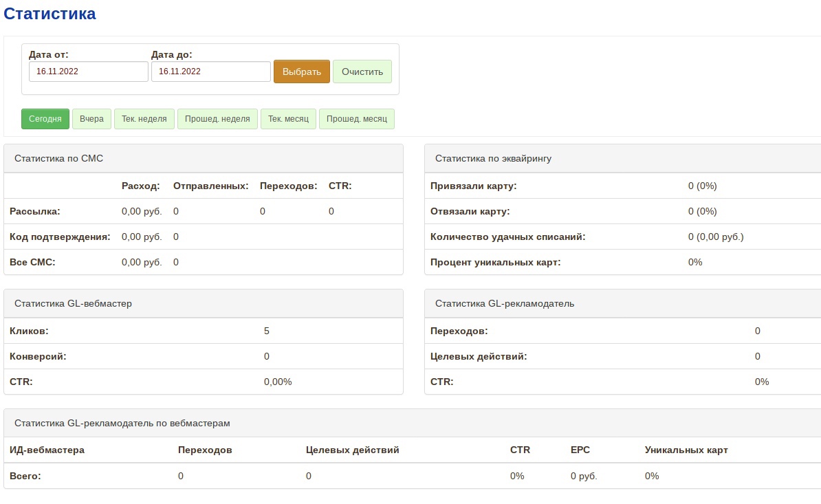Pick the 'Тек. месяц' period filter
Screen dimensions: 821x504
click(288, 119)
